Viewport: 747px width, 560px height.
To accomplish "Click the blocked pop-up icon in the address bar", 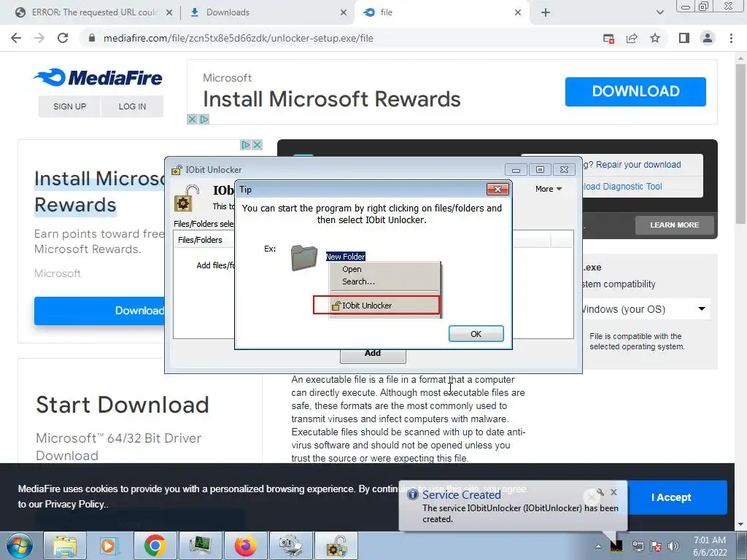I will [x=608, y=38].
